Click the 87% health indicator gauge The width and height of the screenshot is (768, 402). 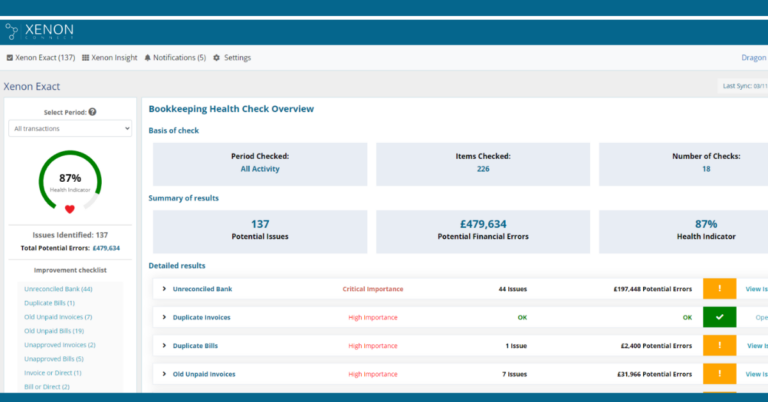70,181
